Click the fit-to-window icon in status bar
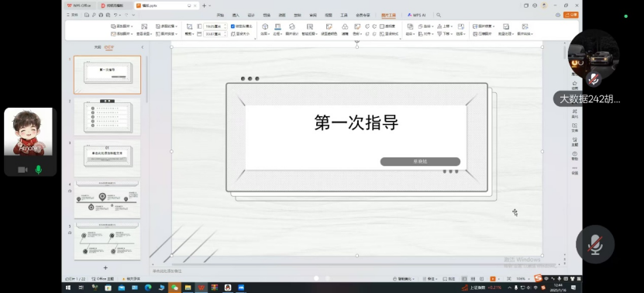 (509, 278)
